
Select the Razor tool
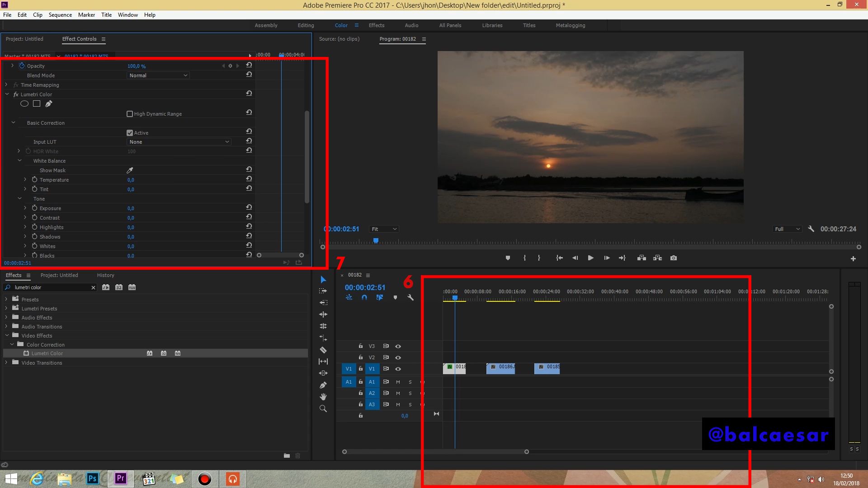[x=323, y=350]
